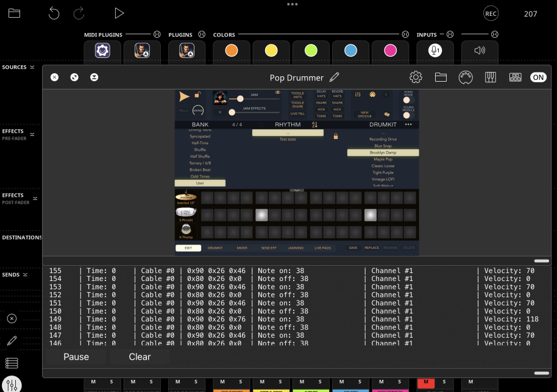
Task: Undo the last action
Action: click(x=54, y=13)
